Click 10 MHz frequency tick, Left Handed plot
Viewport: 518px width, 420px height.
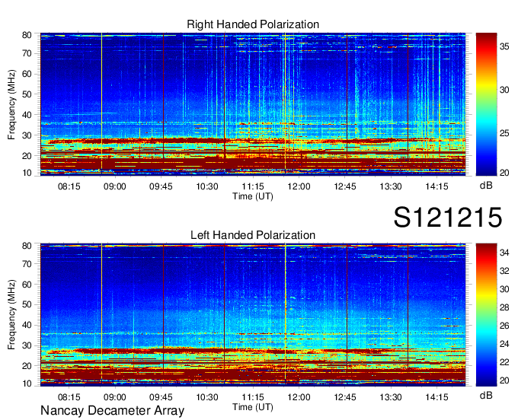27,383
